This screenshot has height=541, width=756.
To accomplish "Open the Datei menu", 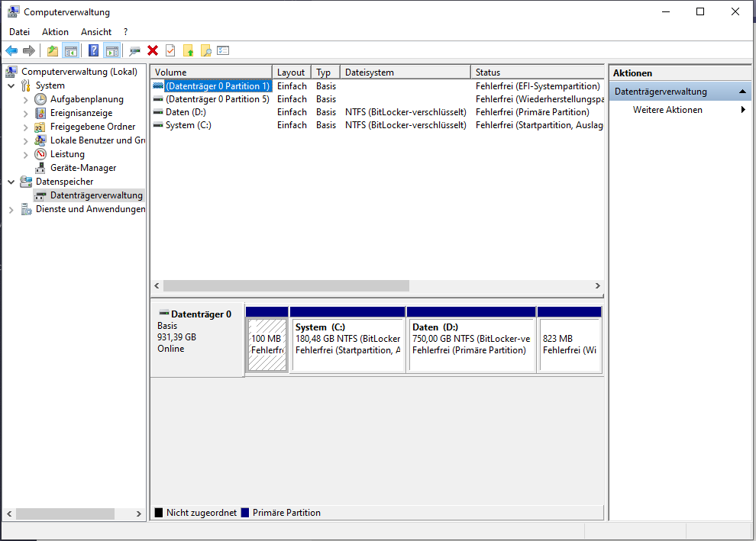I will tap(19, 32).
